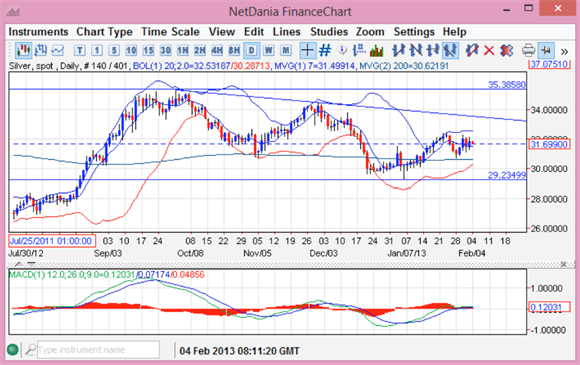Screen dimensions: 580x365
Task: Select the rising trend line tool
Action: pyautogui.click(x=399, y=50)
